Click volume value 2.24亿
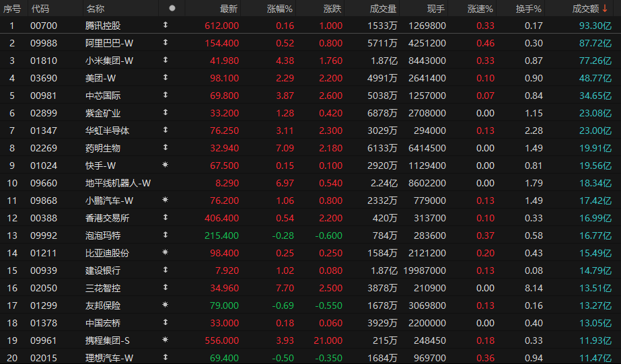Image resolution: width=621 pixels, height=364 pixels. 383,183
